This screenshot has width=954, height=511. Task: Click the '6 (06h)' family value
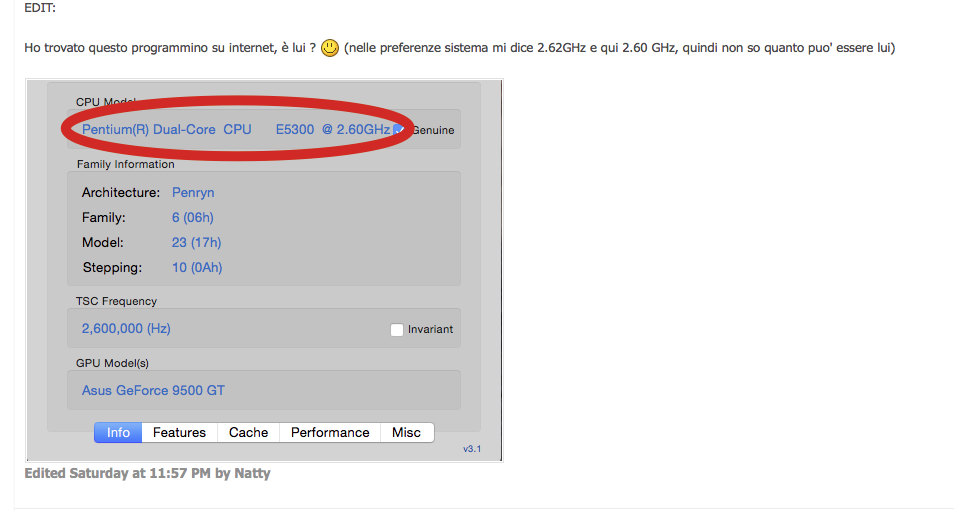point(192,218)
